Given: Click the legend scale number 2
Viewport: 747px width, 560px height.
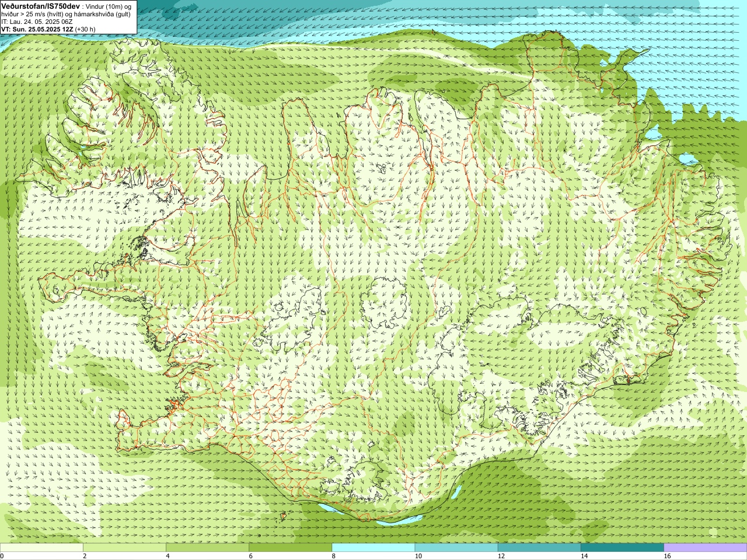Looking at the screenshot, I should (x=85, y=556).
